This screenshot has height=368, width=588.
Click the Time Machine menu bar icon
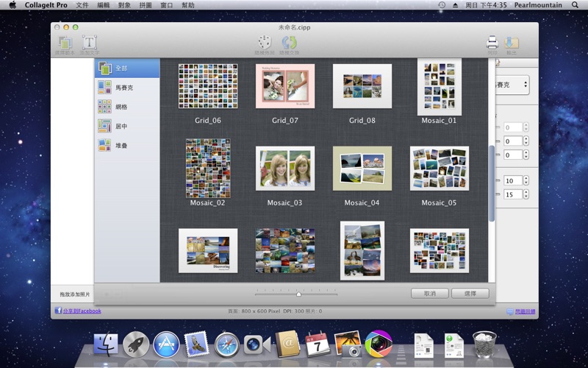[x=442, y=5]
